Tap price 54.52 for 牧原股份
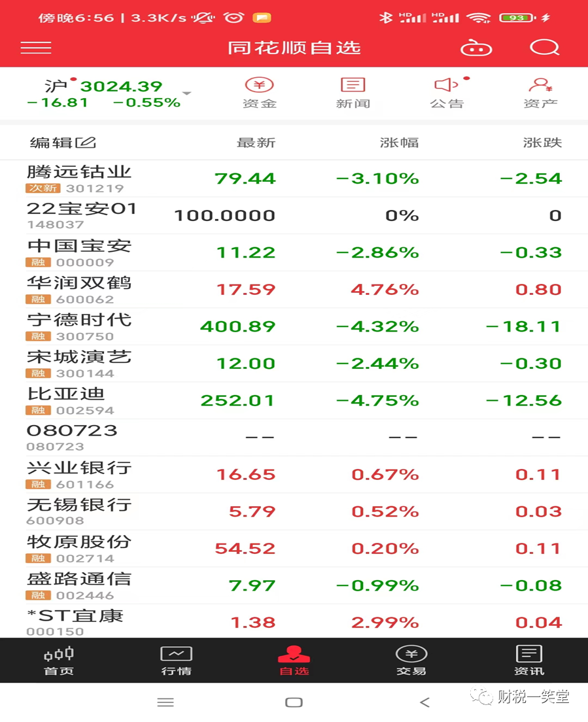 pyautogui.click(x=245, y=549)
